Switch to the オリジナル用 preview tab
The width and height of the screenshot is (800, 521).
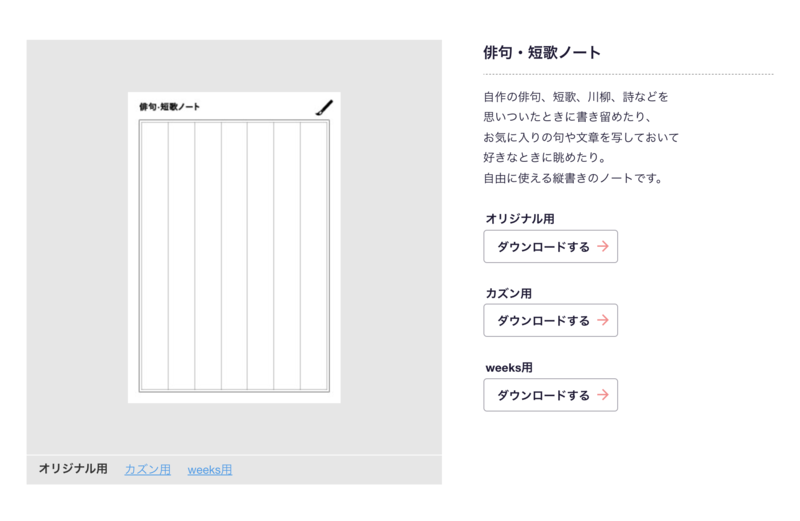coord(73,469)
